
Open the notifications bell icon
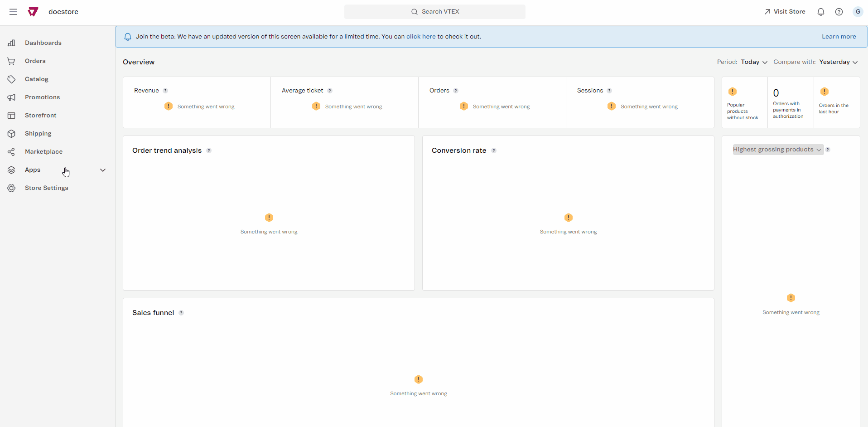click(x=820, y=12)
